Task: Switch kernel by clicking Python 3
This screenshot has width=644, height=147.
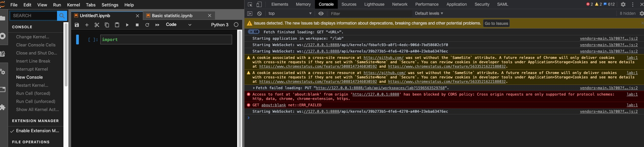Action: 220,25
